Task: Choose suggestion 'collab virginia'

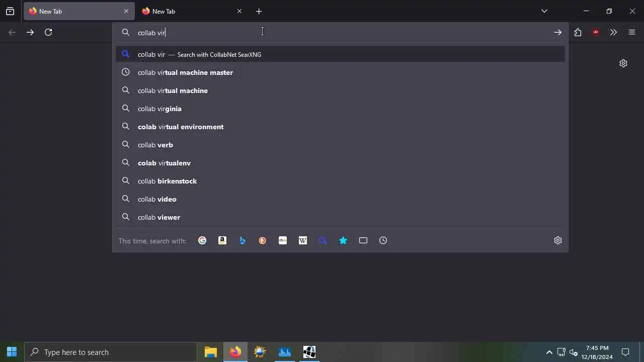Action: coord(340,109)
